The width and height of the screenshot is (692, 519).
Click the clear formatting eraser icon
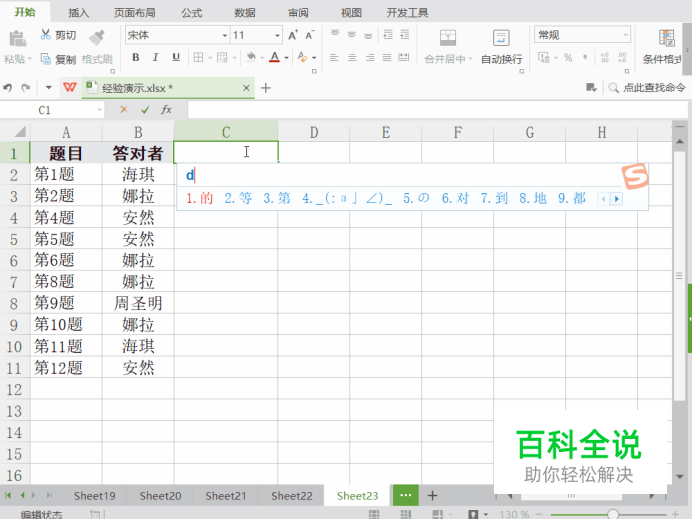[x=302, y=57]
